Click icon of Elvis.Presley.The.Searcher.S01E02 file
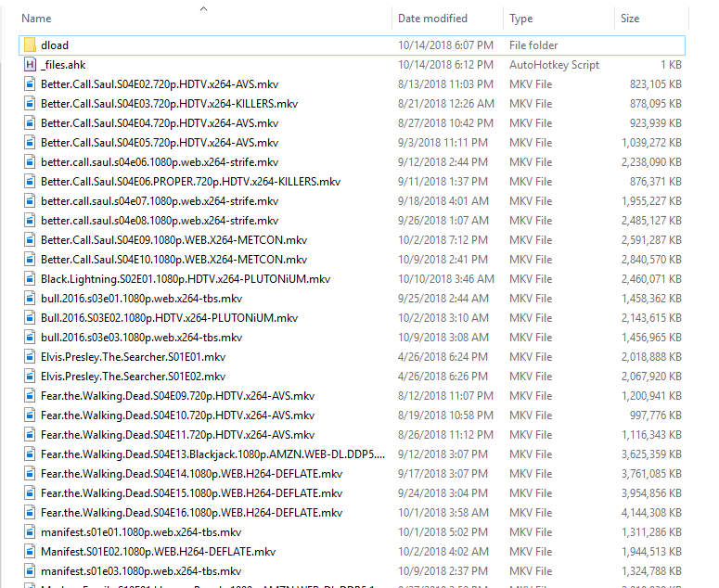Screen dimensions: 719x588 tap(30, 377)
